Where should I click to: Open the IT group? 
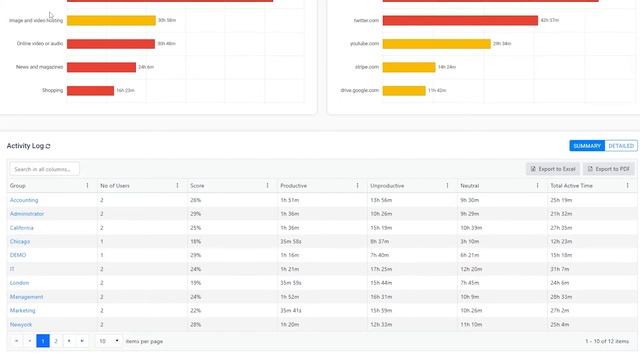pyautogui.click(x=12, y=269)
